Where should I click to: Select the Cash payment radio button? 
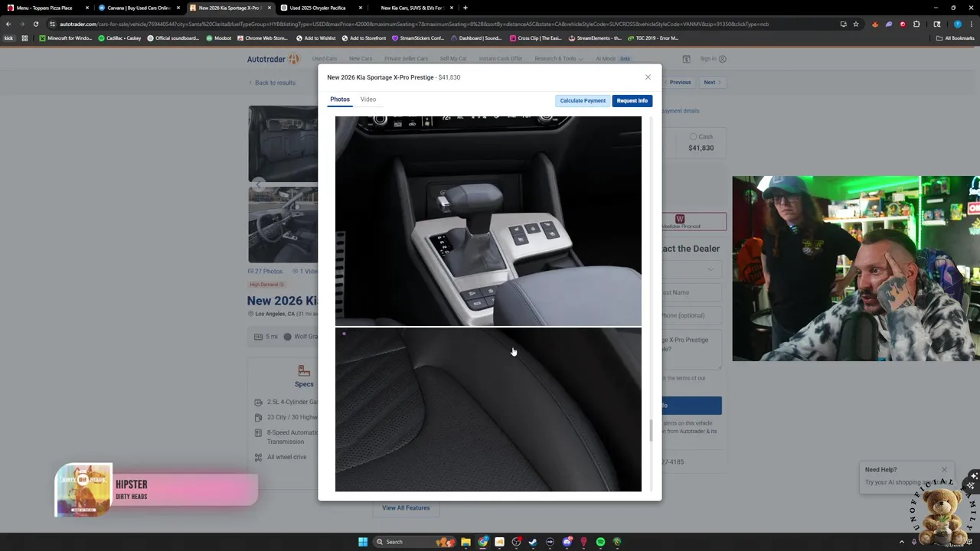(x=693, y=137)
